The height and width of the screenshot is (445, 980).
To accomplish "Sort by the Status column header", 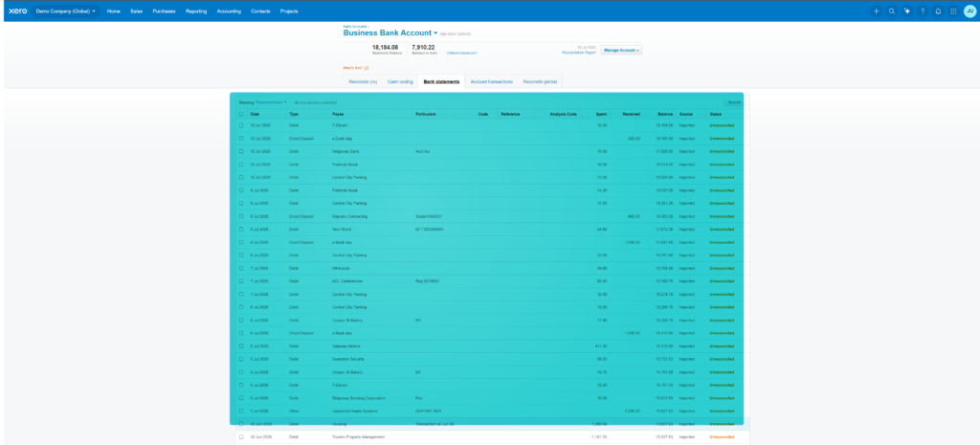I will coord(715,115).
